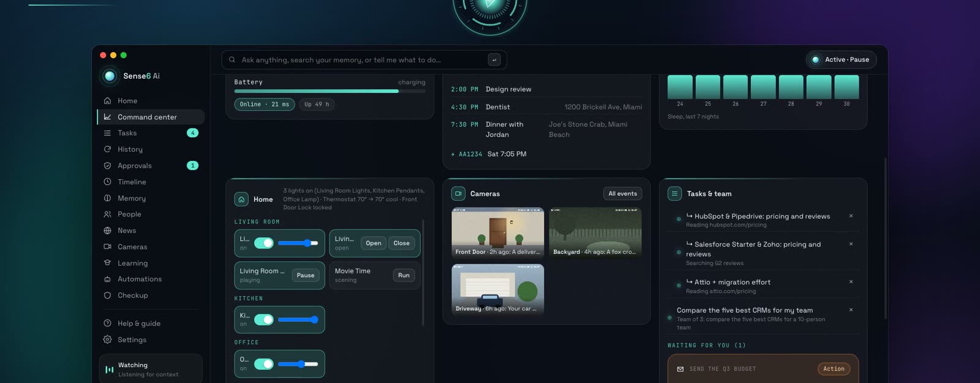The width and height of the screenshot is (980, 383).
Task: Click the Cameras sidebar icon
Action: [107, 247]
